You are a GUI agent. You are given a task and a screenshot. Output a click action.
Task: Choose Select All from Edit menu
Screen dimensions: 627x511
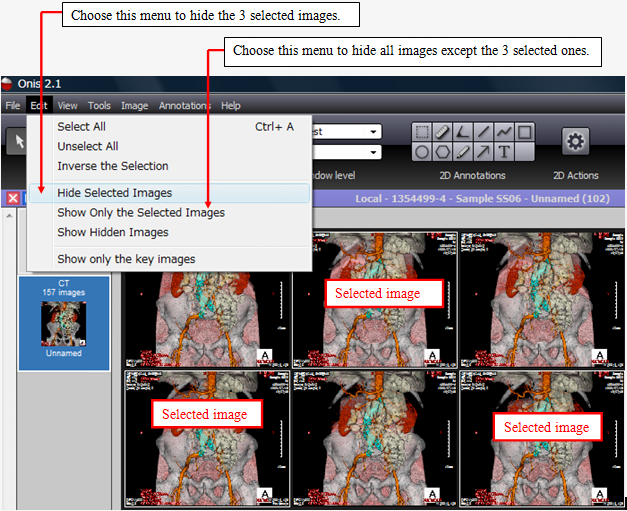[170, 127]
